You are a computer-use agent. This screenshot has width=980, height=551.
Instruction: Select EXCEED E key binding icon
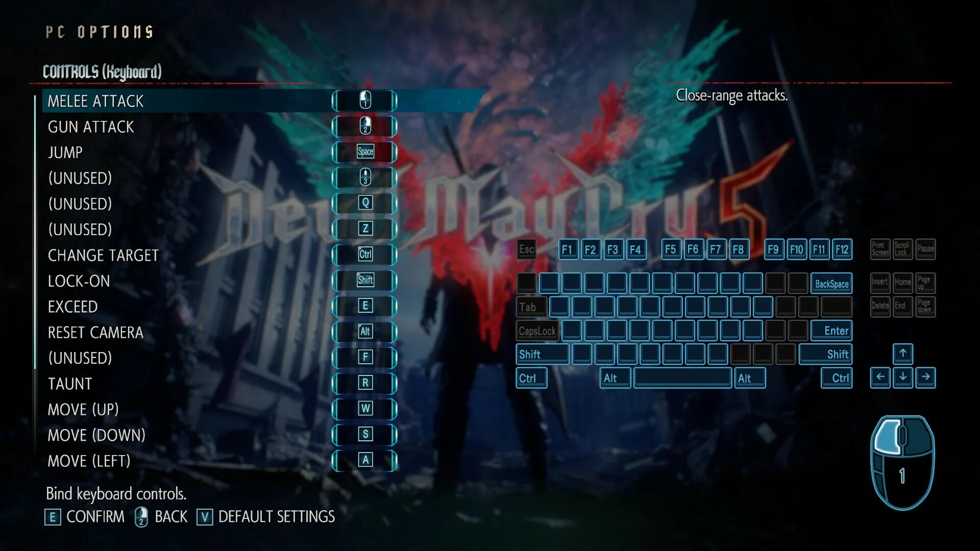point(364,306)
